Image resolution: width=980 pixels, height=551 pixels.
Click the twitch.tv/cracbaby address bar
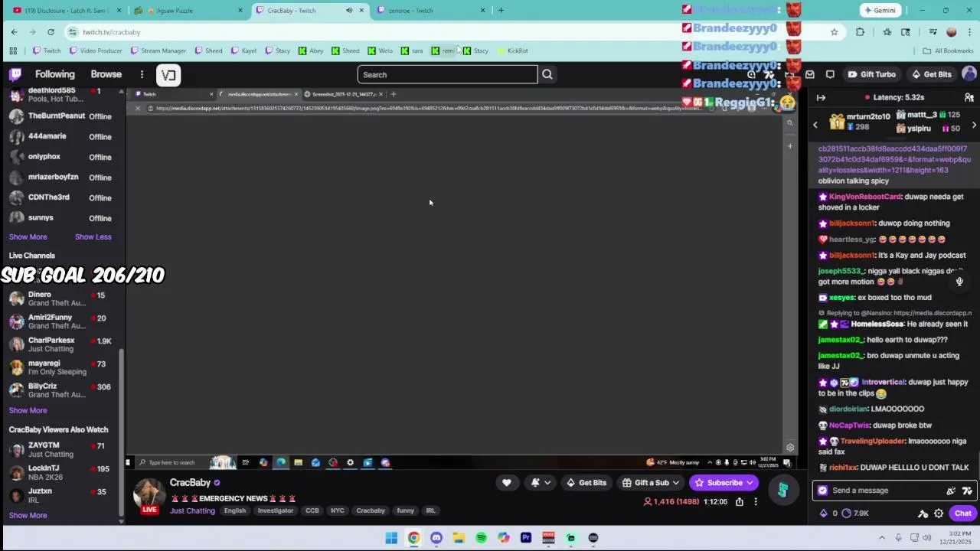(x=452, y=32)
